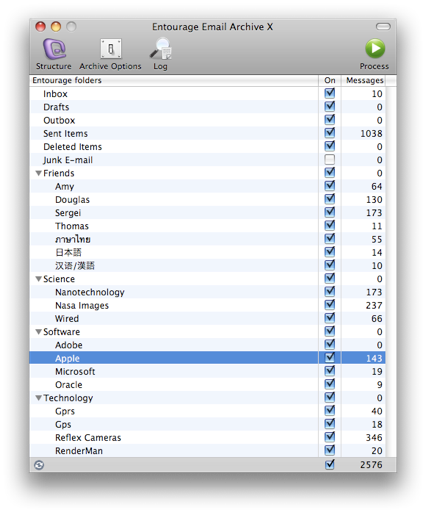Collapse the Friends folder group
Screen dimensions: 426x513
coord(39,173)
